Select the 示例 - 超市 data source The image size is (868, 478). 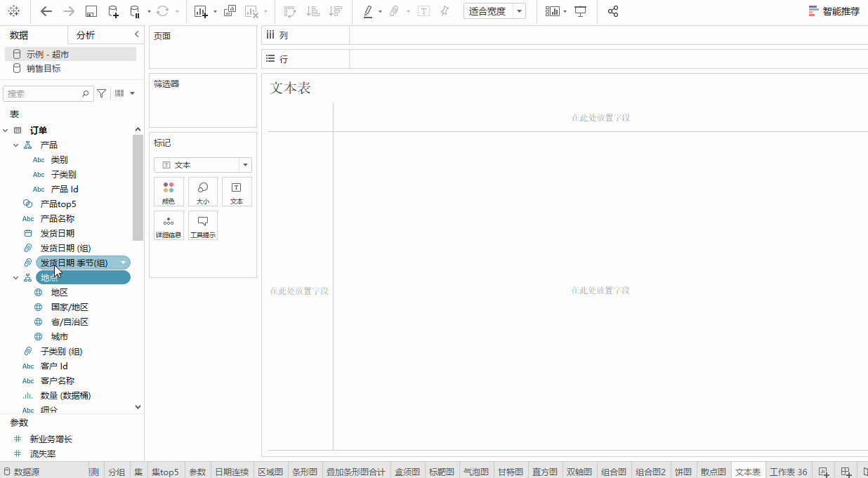[x=70, y=54]
